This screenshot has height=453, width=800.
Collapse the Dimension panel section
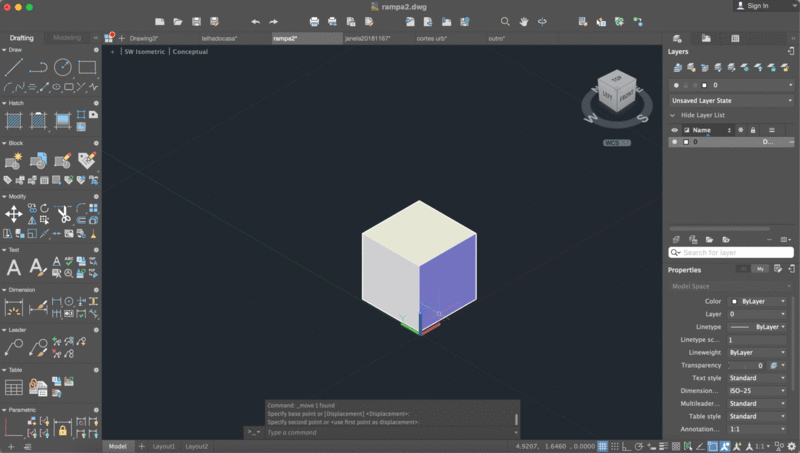tap(4, 290)
